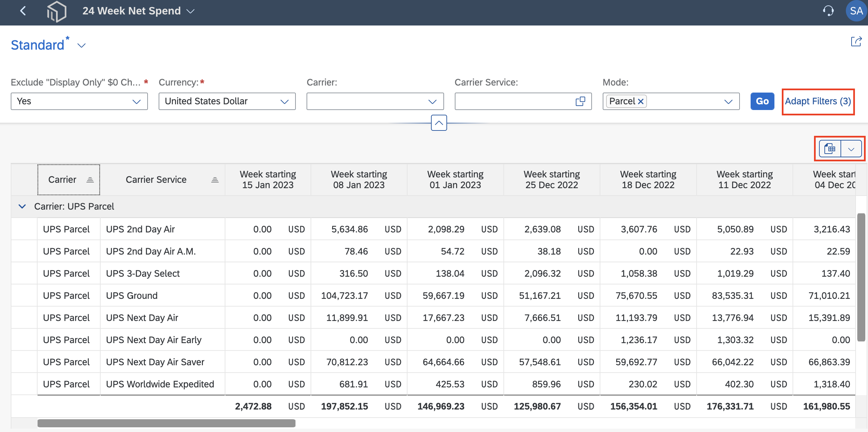
Task: Click the UPS Next Day Air Saver cell
Action: click(x=162, y=362)
